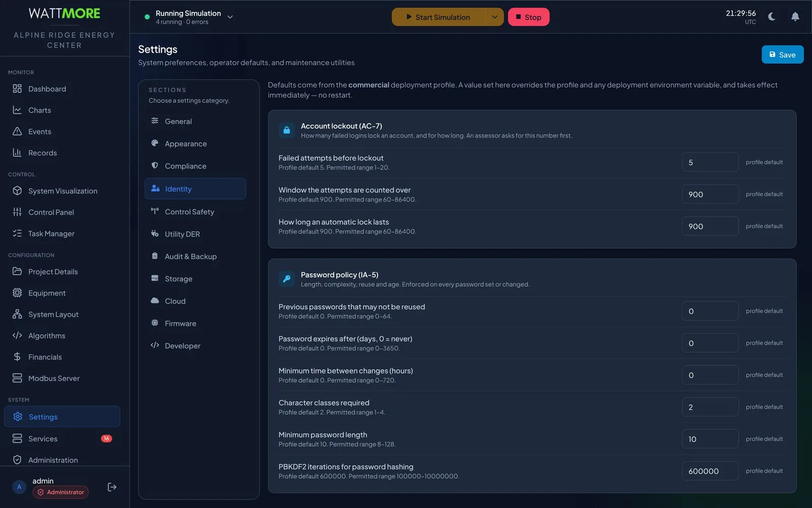Viewport: 812px width, 508px height.
Task: Click '4 running · 0 errors' status text
Action: (182, 22)
